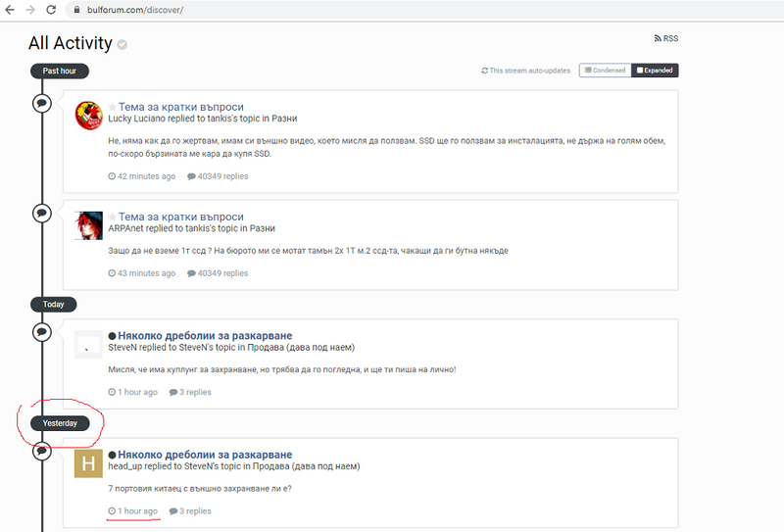Open SteveN's blank avatar
784x532 pixels.
pyautogui.click(x=88, y=344)
